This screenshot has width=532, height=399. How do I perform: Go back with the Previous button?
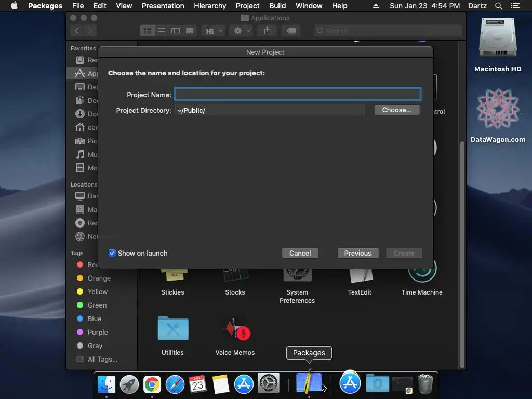(x=357, y=253)
